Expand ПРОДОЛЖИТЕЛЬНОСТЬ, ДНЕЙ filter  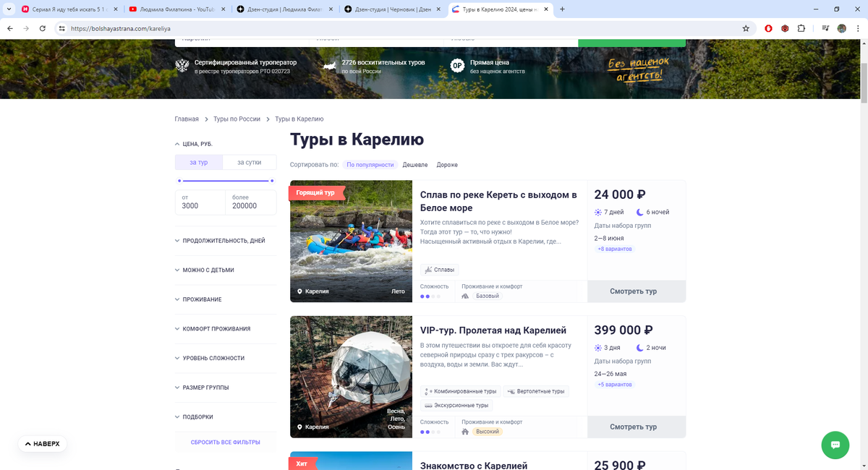click(220, 241)
